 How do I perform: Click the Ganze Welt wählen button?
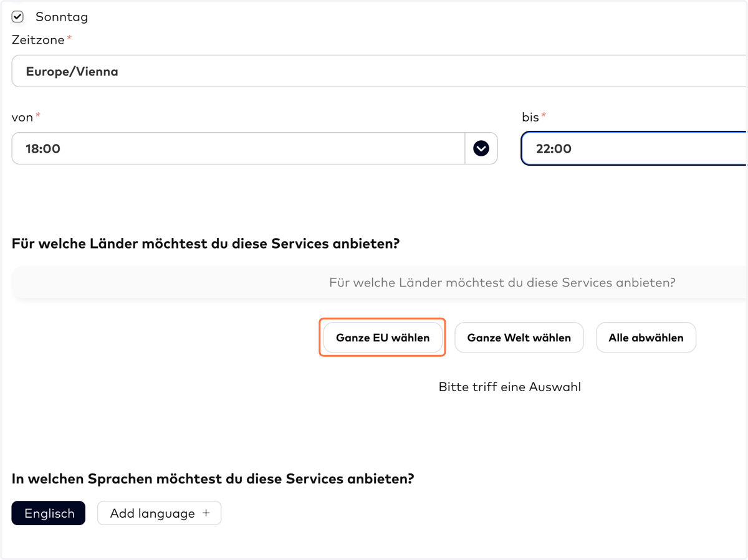coord(519,338)
